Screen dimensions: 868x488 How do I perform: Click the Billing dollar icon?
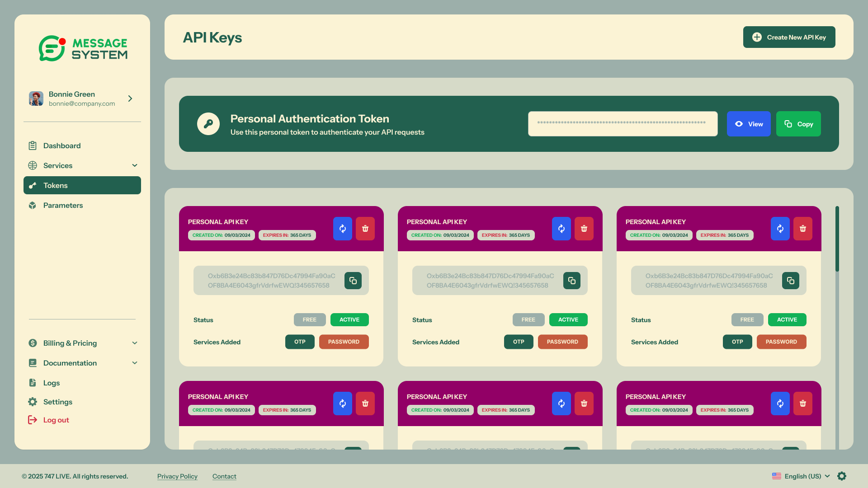click(33, 343)
